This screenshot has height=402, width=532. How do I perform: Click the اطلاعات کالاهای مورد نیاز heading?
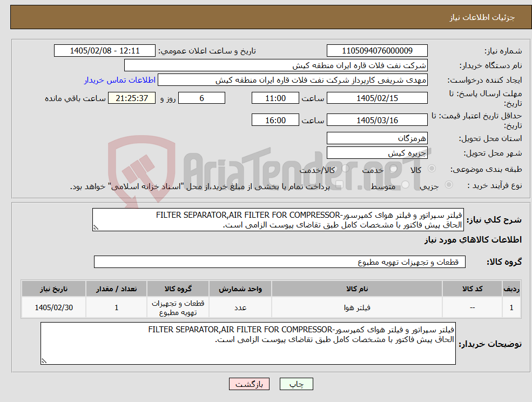click(473, 240)
